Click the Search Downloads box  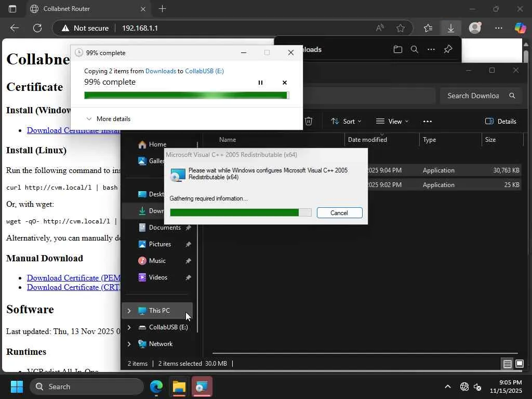(x=480, y=96)
